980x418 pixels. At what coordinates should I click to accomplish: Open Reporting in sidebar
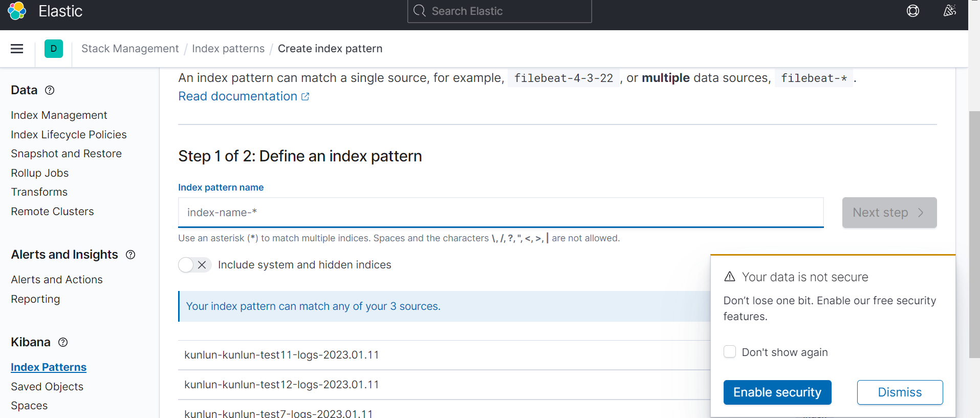(x=35, y=299)
